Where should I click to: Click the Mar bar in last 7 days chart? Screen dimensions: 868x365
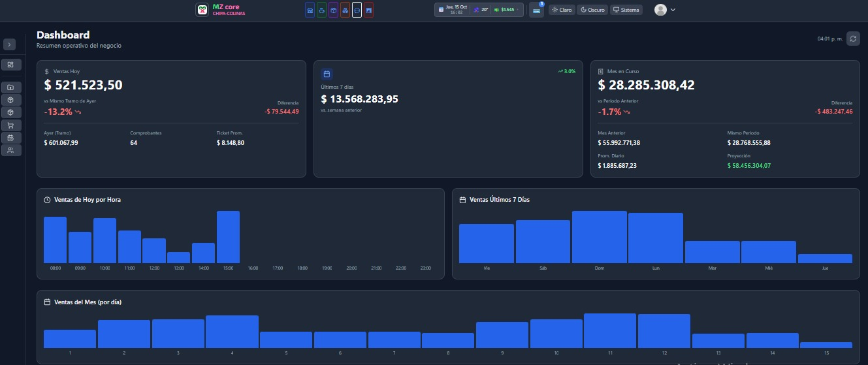[x=712, y=252]
